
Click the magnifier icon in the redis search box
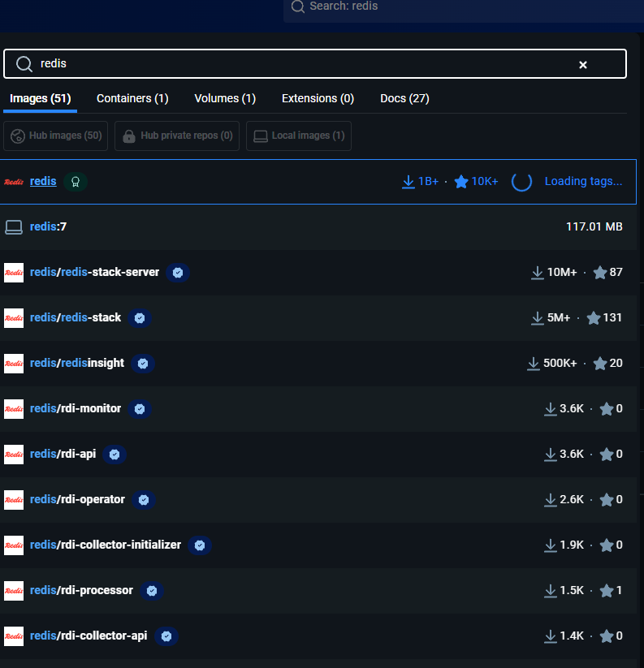24,64
